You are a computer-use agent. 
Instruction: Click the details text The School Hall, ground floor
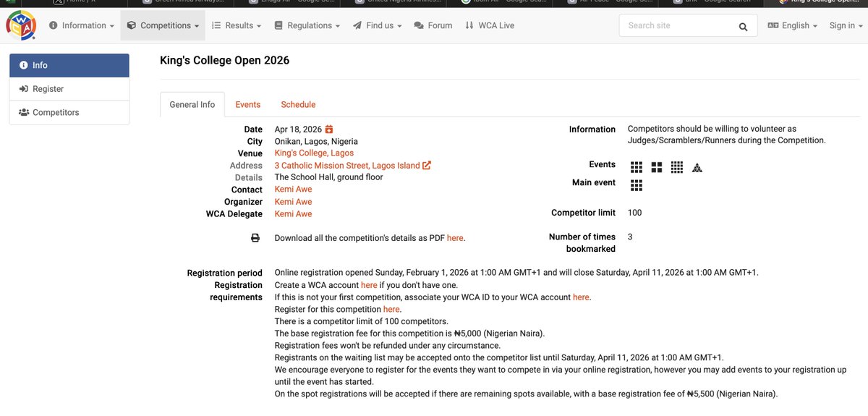click(x=329, y=177)
